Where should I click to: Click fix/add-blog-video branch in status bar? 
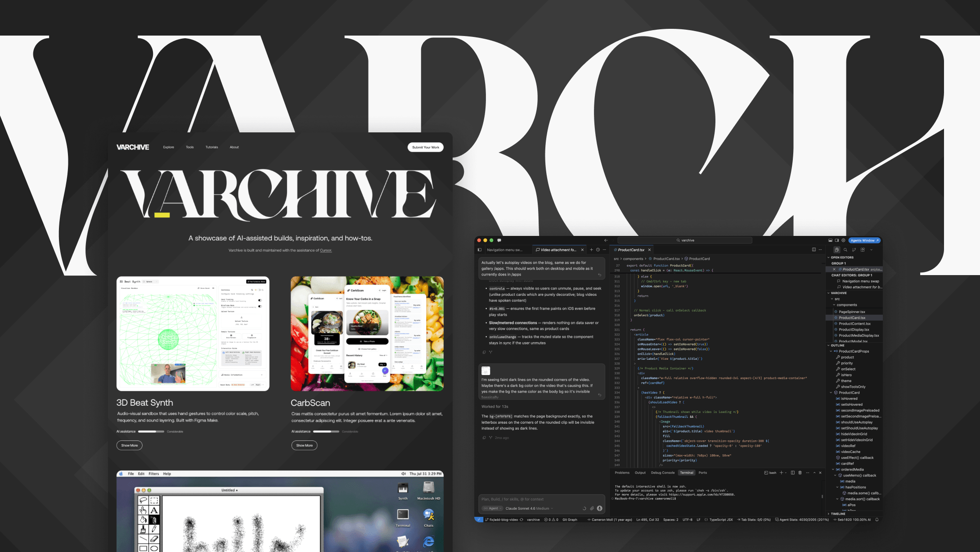501,520
